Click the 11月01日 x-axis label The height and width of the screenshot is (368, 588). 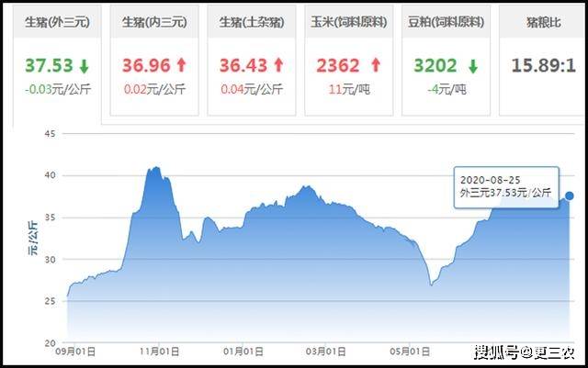159,351
